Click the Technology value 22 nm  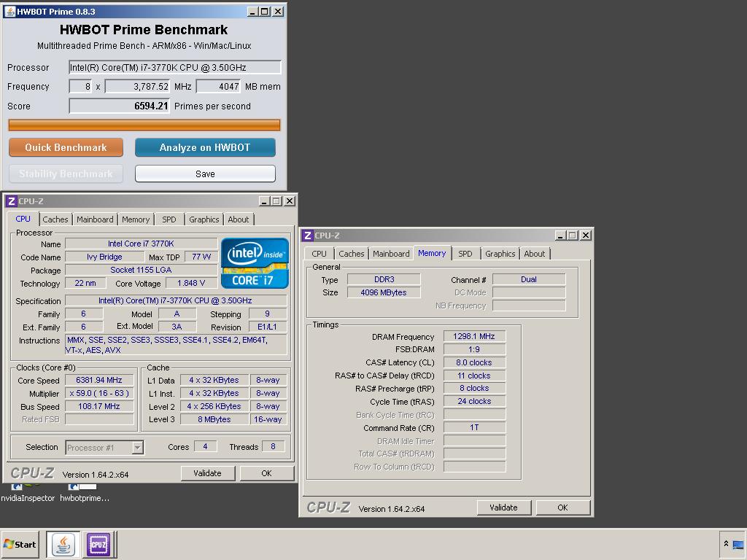click(85, 284)
